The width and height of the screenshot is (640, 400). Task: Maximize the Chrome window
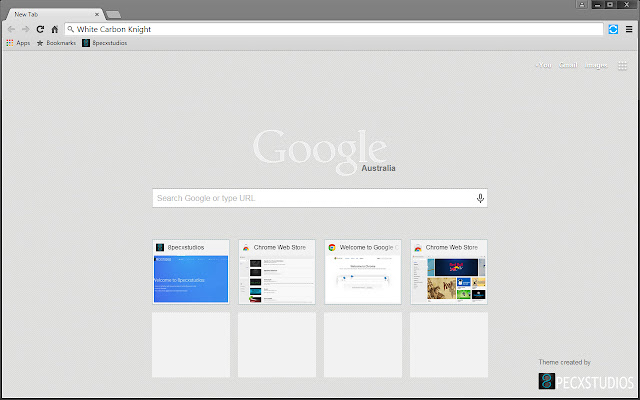click(x=610, y=4)
